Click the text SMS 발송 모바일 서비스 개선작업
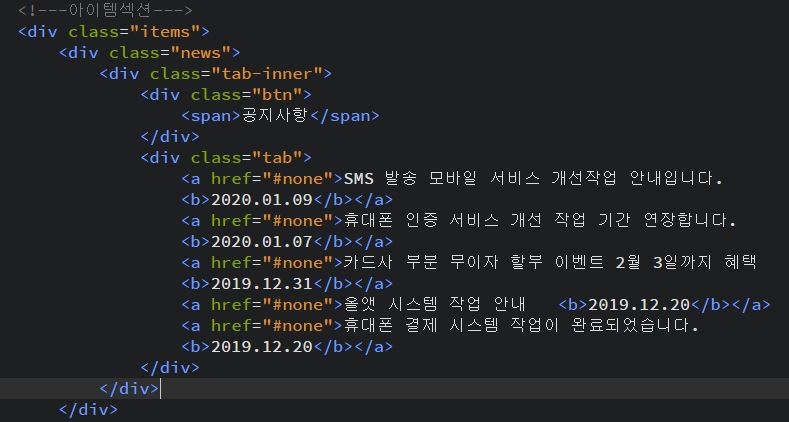 (x=480, y=179)
